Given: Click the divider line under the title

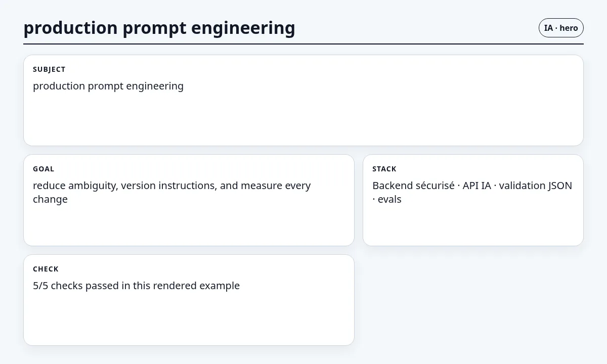Looking at the screenshot, I should (x=303, y=44).
